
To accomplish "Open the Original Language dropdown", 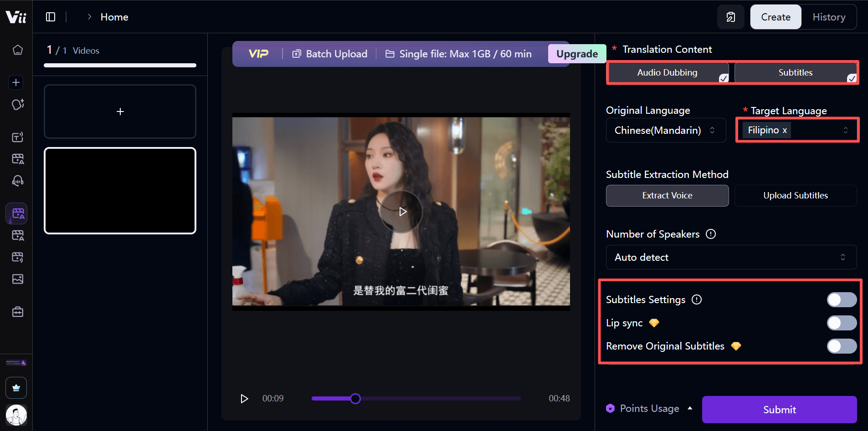I will click(665, 130).
